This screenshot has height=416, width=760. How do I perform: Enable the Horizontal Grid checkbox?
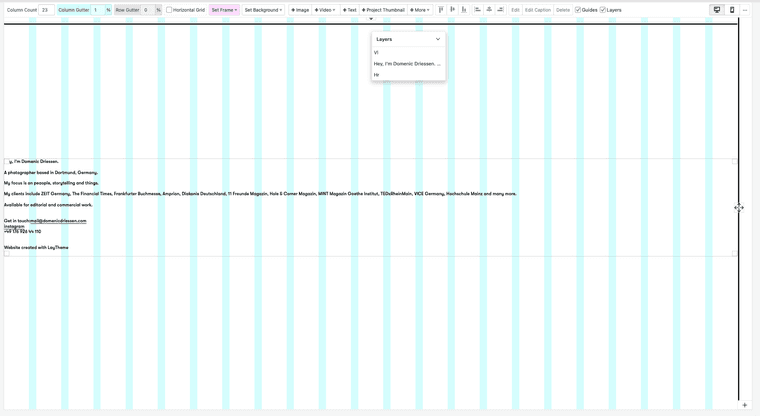pyautogui.click(x=170, y=10)
